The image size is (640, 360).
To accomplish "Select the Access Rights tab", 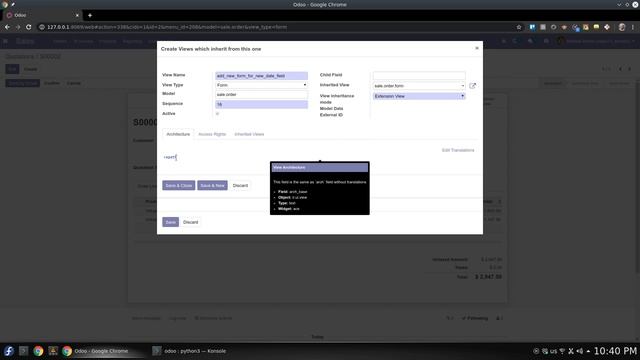I will click(212, 134).
